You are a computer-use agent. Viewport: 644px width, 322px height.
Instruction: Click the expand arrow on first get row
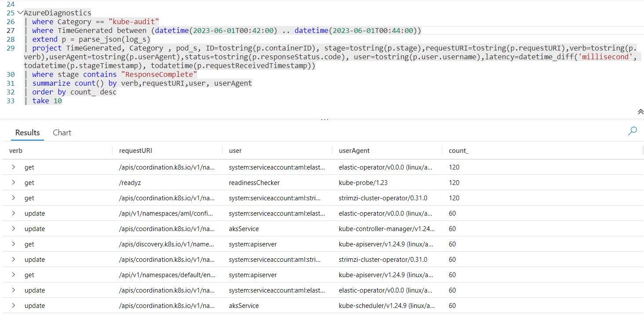13,167
